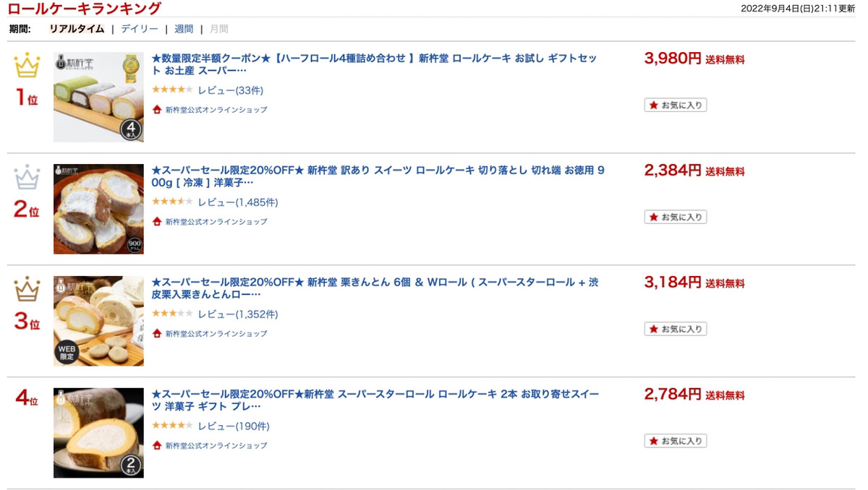Screen dimensions: 868x490
Task: Open the rank 2 切り落とし cake thumbnail
Action: [98, 209]
